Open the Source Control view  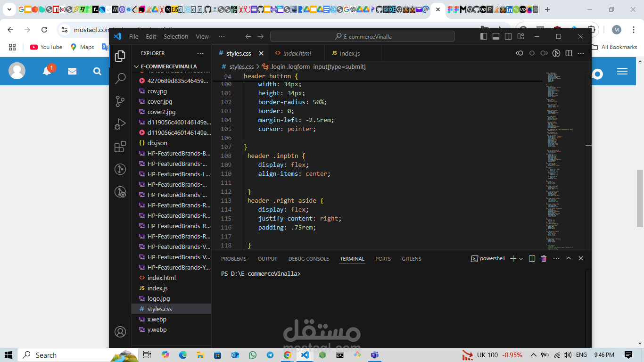pos(120,101)
